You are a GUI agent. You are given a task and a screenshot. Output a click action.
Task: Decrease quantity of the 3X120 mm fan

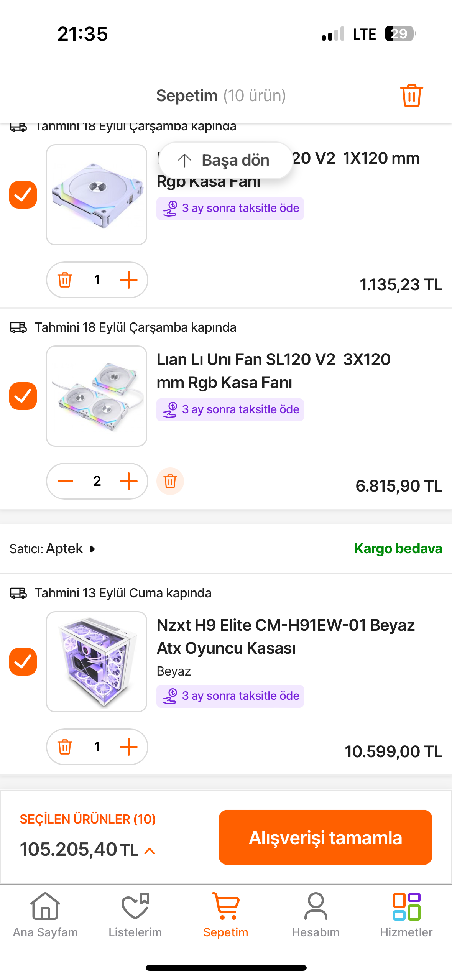pos(66,481)
